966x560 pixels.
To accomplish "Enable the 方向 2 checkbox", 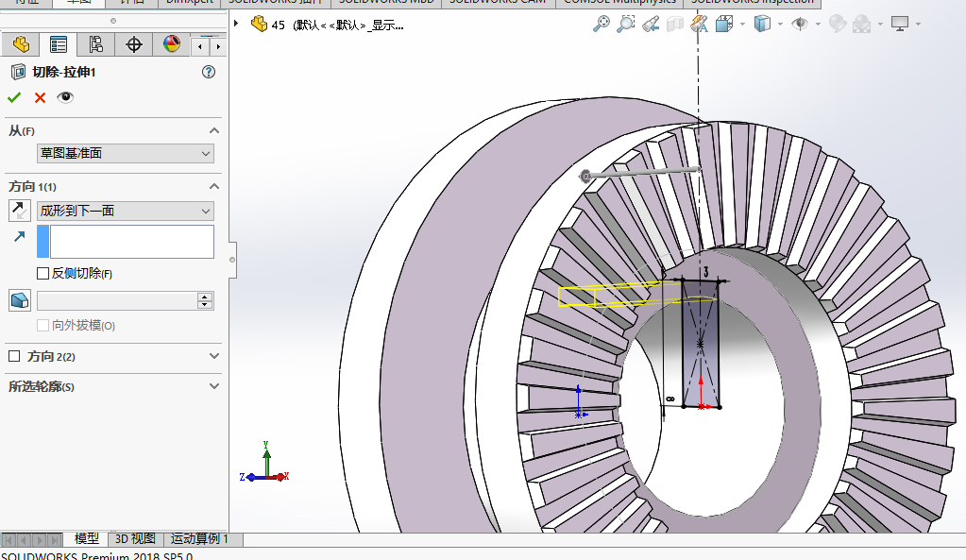I will point(14,356).
